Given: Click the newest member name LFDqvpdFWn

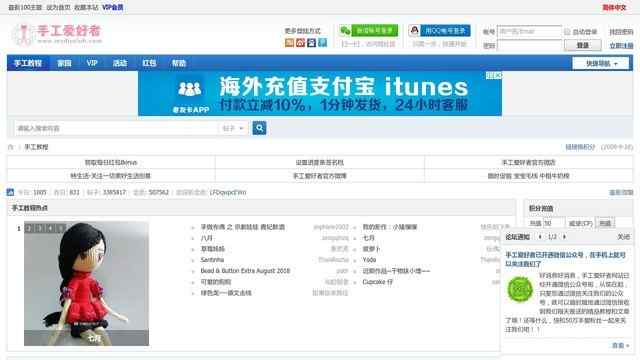Looking at the screenshot, I should (x=228, y=192).
